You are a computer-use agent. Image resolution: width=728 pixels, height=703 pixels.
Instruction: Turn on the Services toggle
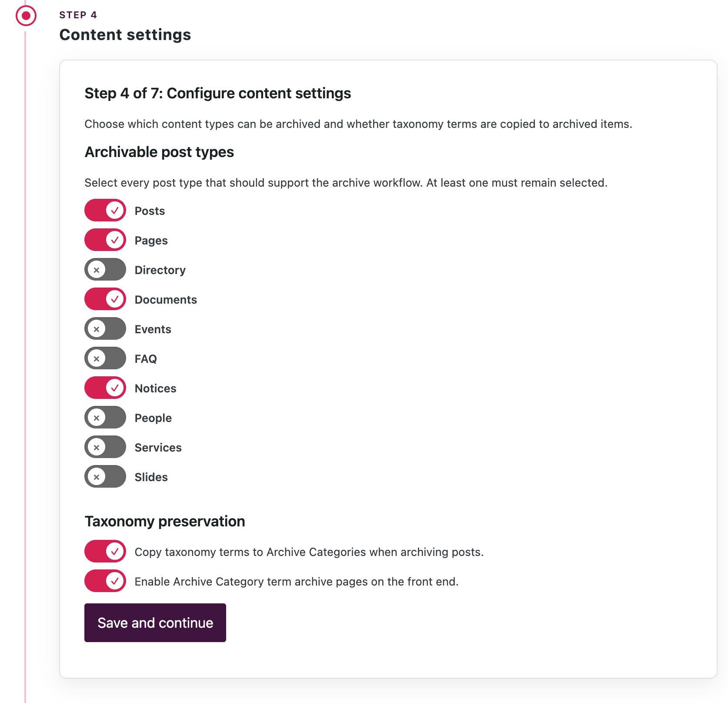point(105,447)
